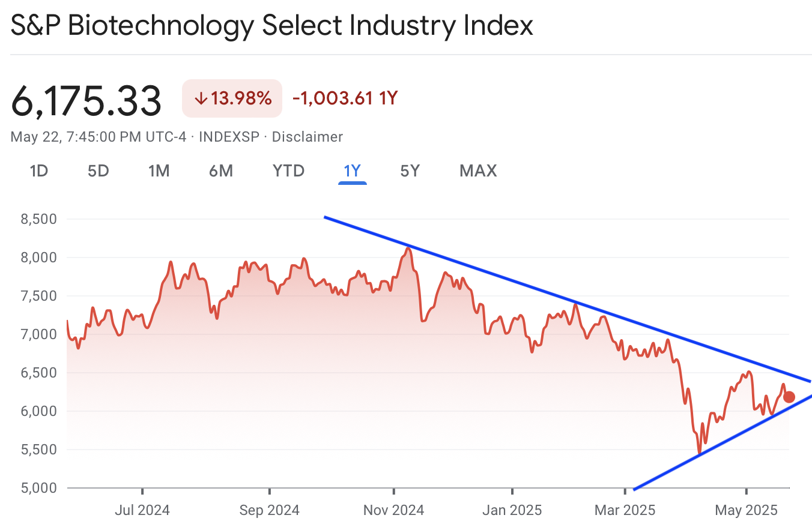Select the 1D time range tab

pos(38,171)
